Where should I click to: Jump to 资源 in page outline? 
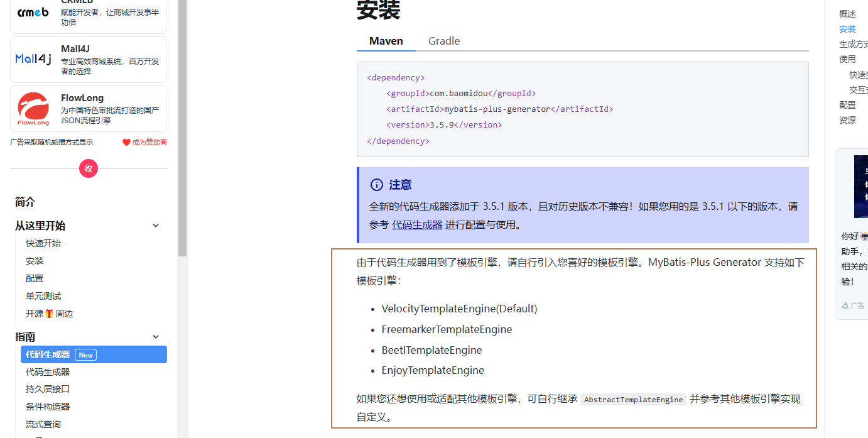[847, 120]
